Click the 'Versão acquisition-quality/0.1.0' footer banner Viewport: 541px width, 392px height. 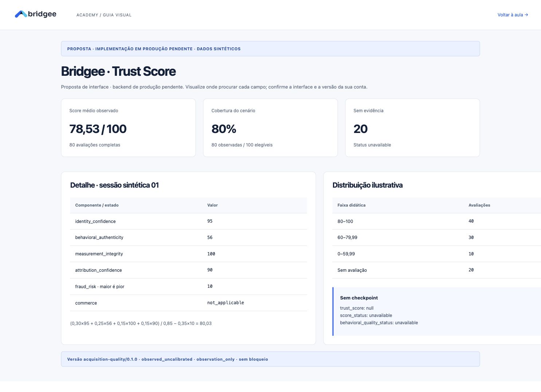tap(270, 359)
